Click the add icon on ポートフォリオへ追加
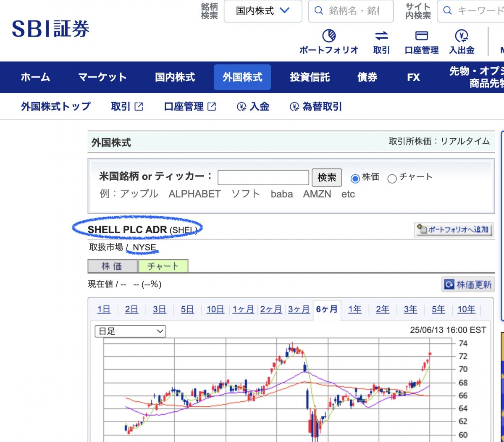The height and width of the screenshot is (442, 504). tap(422, 229)
